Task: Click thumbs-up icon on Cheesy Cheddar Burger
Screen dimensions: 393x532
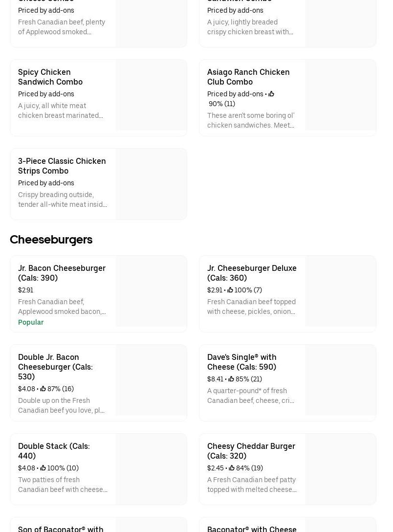Action: pyautogui.click(x=232, y=468)
